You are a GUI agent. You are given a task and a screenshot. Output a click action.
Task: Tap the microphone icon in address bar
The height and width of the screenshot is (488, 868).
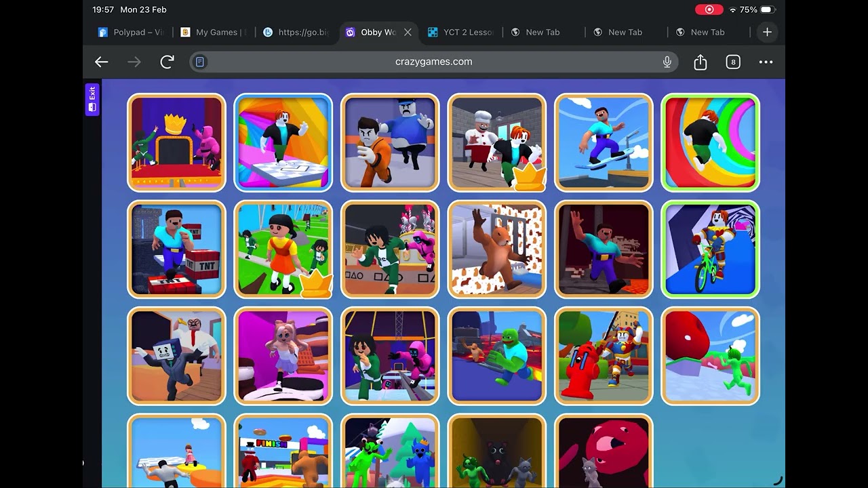(x=667, y=62)
